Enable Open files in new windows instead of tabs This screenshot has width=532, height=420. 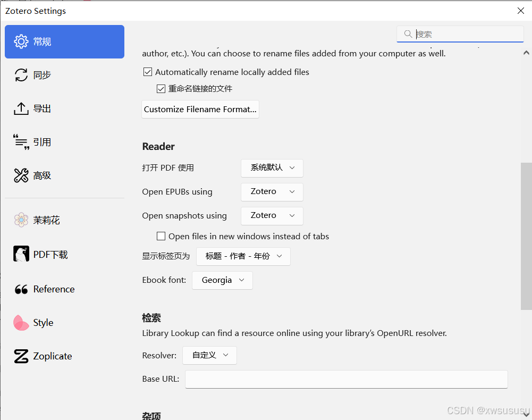pyautogui.click(x=161, y=236)
